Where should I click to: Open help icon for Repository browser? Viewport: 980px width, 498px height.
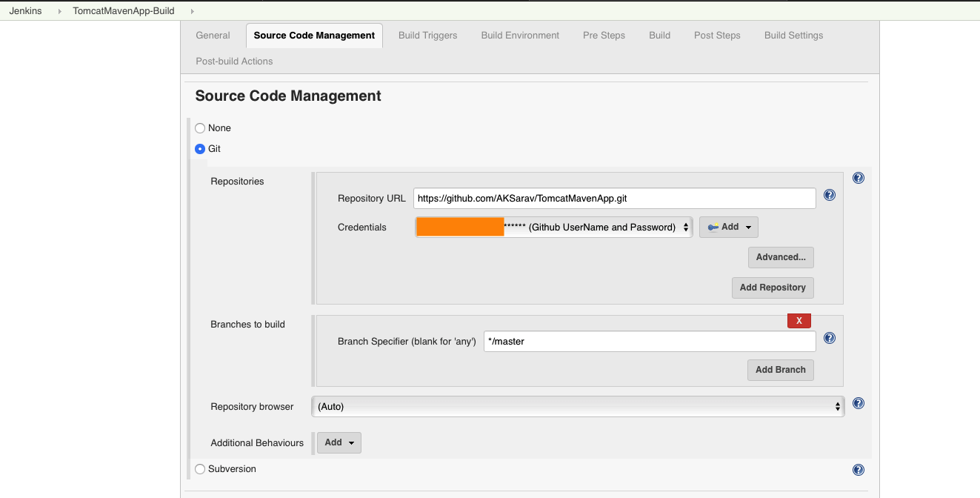pyautogui.click(x=859, y=403)
